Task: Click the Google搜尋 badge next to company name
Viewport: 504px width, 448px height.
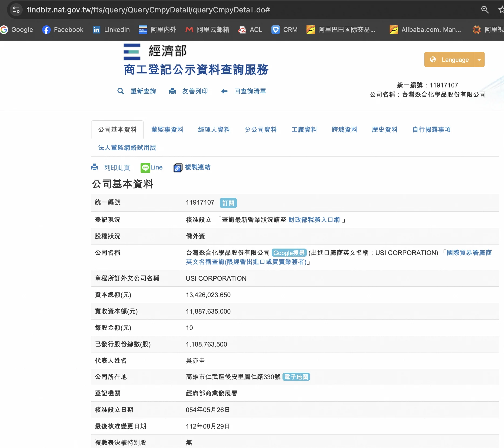Action: click(289, 253)
